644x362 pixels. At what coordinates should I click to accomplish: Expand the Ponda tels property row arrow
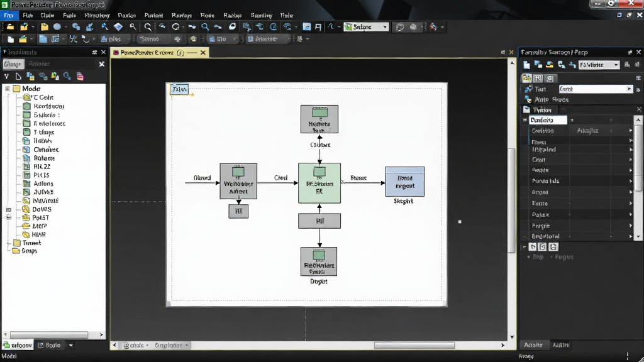click(x=631, y=181)
